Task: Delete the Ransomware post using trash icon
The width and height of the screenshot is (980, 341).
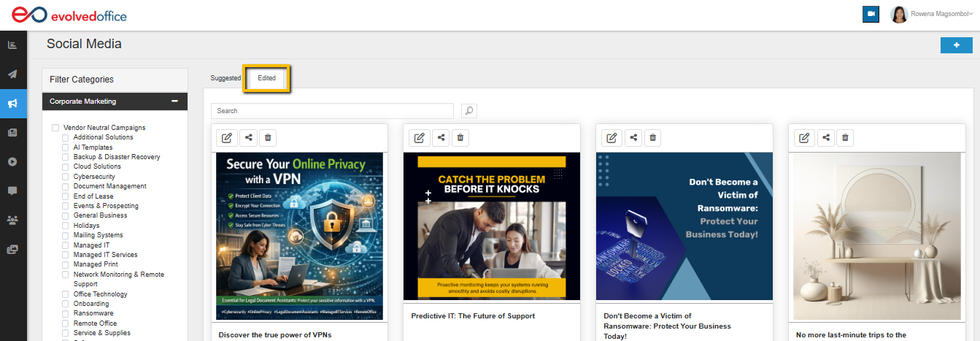Action: [653, 137]
